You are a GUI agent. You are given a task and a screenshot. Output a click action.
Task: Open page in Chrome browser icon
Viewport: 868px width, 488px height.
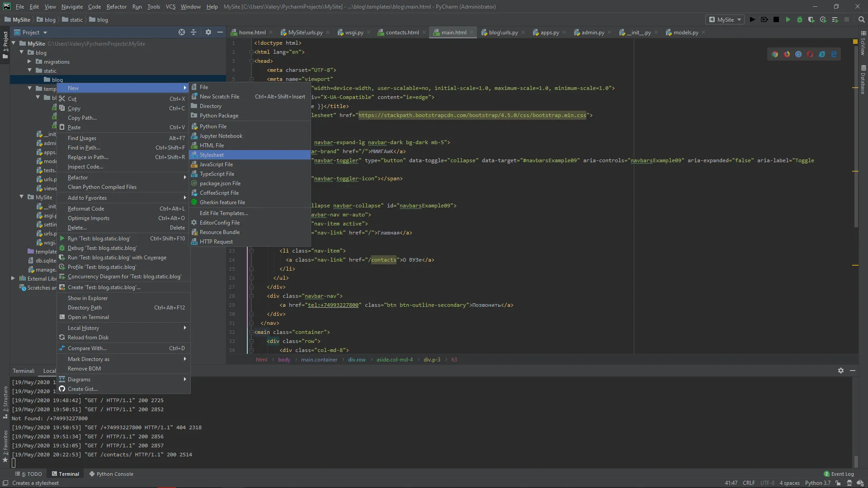(x=775, y=54)
